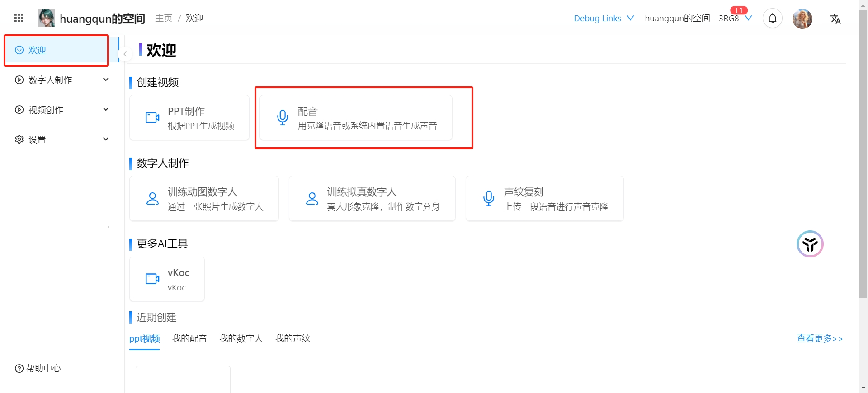The width and height of the screenshot is (868, 393).
Task: Open the floating AI assistant icon
Action: point(810,244)
